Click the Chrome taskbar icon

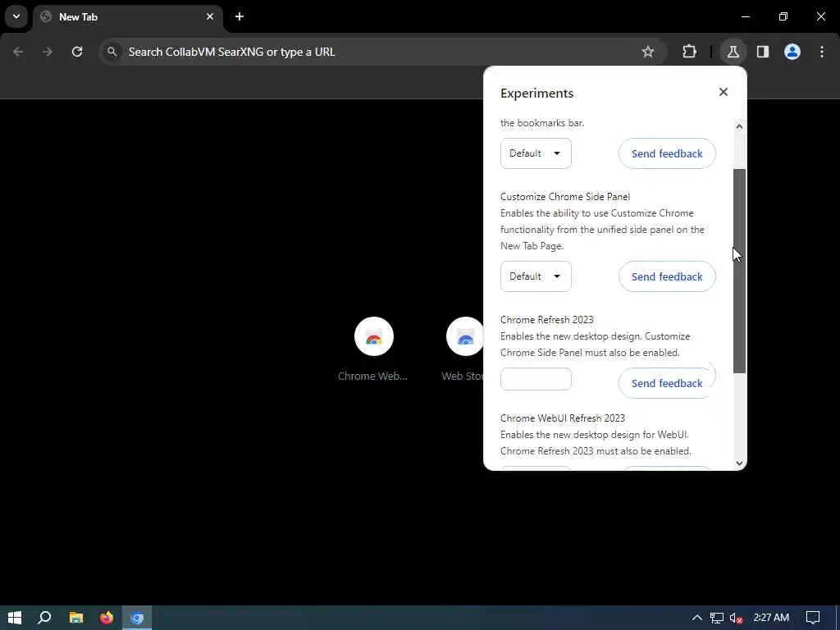pyautogui.click(x=137, y=618)
